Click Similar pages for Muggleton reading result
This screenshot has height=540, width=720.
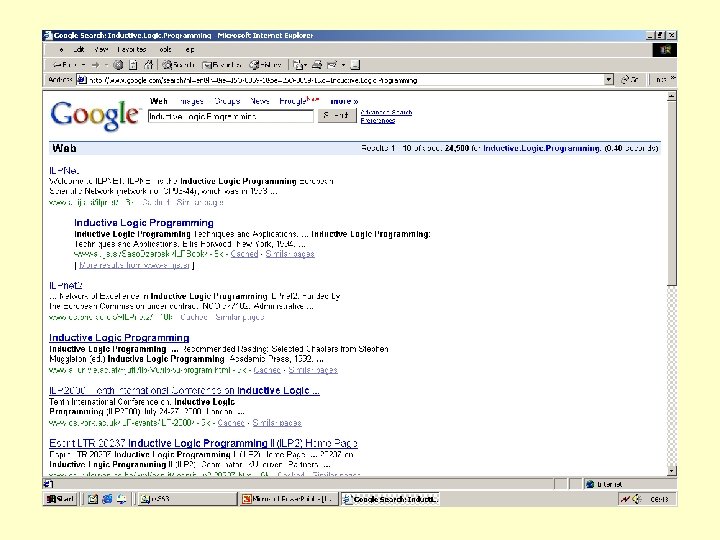pos(313,370)
